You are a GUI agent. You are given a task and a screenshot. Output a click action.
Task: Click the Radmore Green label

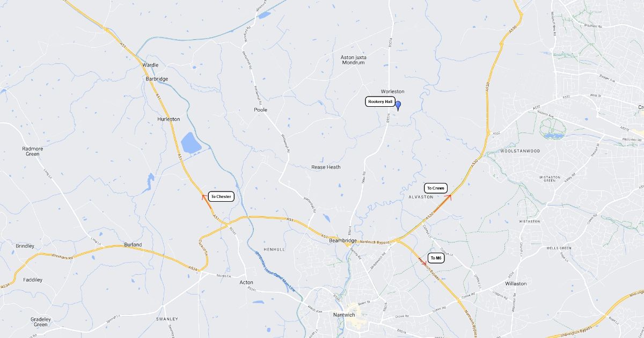(32, 151)
